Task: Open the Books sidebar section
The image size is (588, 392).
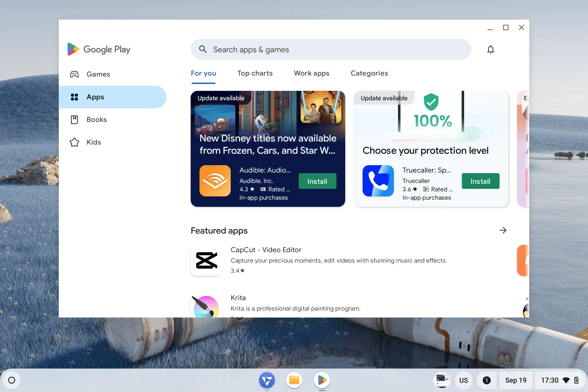Action: 112,119
